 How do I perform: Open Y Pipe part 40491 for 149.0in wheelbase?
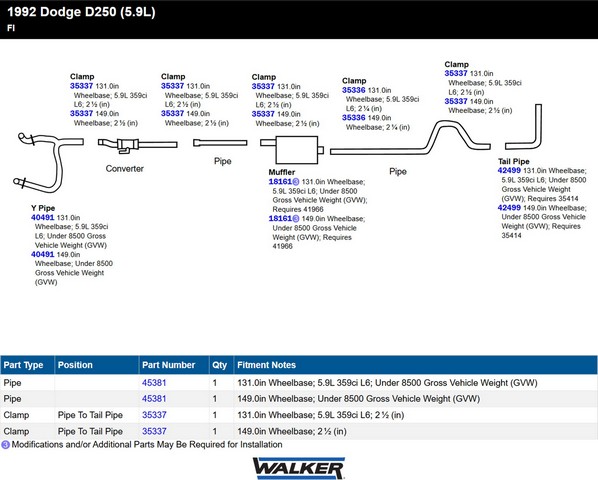[43, 254]
